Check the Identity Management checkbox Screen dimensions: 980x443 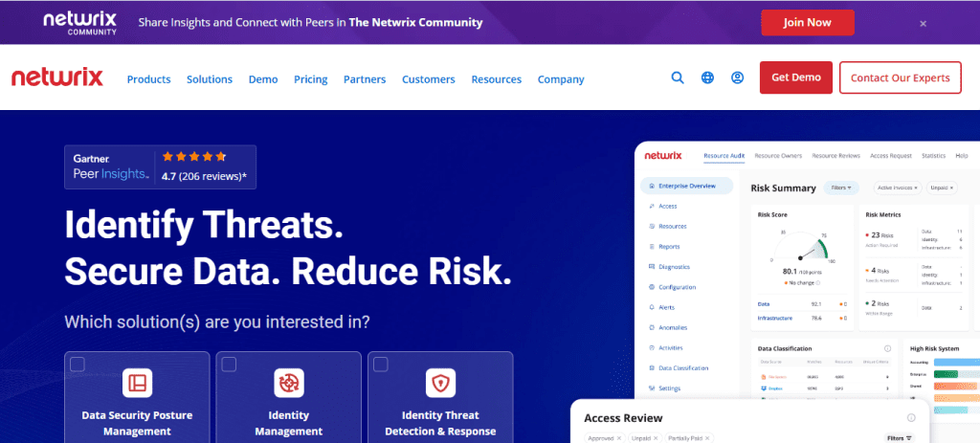click(229, 365)
